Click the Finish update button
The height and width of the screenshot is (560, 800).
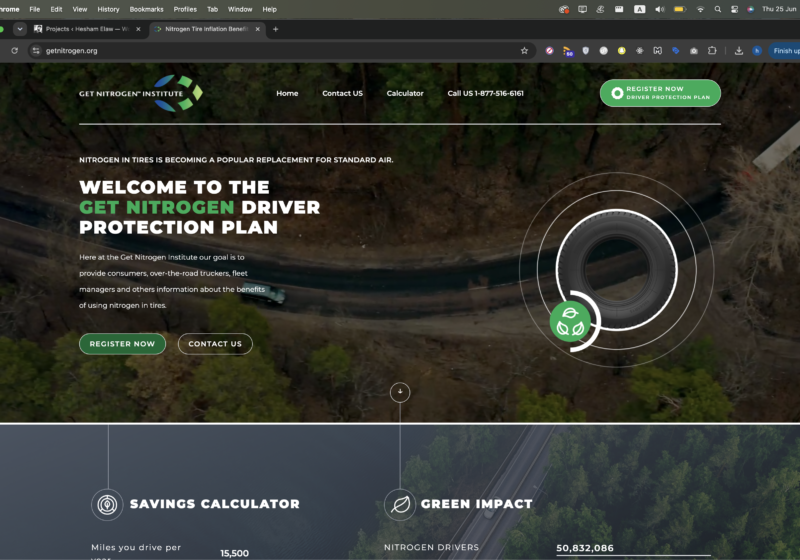click(785, 50)
